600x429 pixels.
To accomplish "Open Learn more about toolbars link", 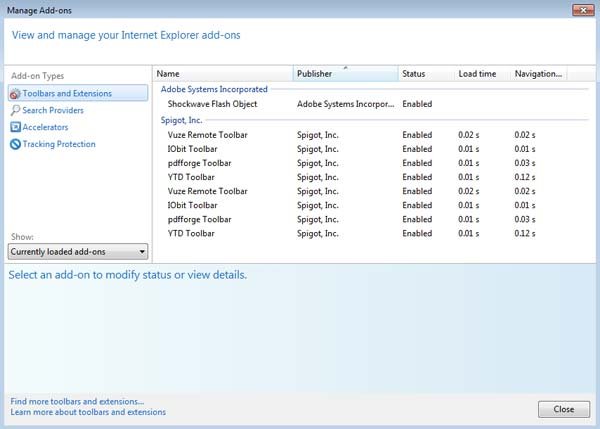I will pos(88,412).
